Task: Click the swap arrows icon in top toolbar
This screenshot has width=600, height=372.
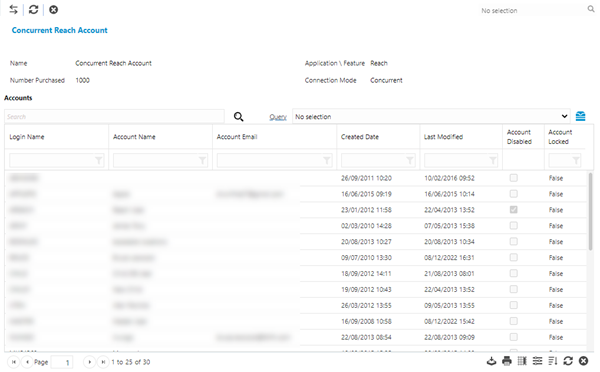Action: [x=13, y=10]
